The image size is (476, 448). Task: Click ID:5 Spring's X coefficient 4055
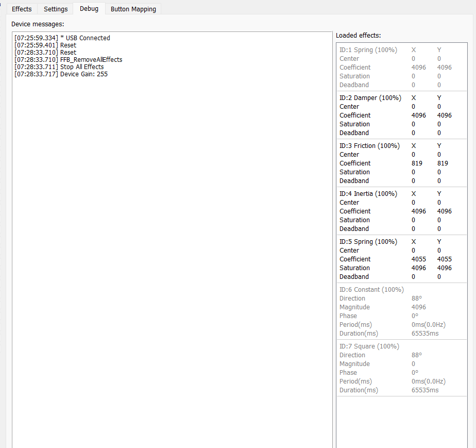[x=419, y=259]
